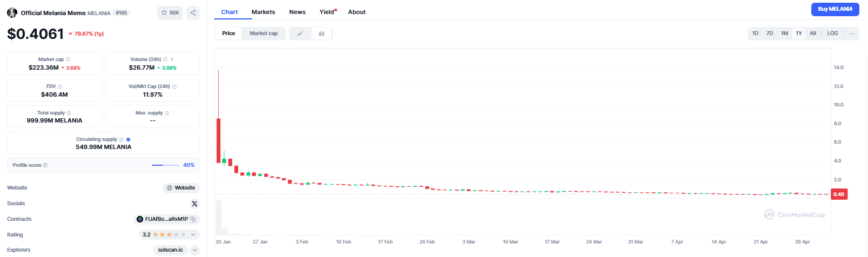Open the share icon next to watchlist
Image resolution: width=868 pixels, height=257 pixels.
click(x=193, y=12)
